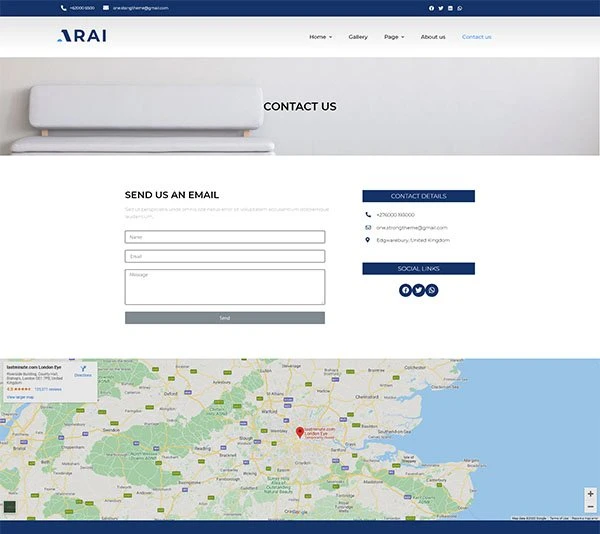Viewport: 600px width, 534px height.
Task: Click the ARAI logo
Action: (x=82, y=37)
